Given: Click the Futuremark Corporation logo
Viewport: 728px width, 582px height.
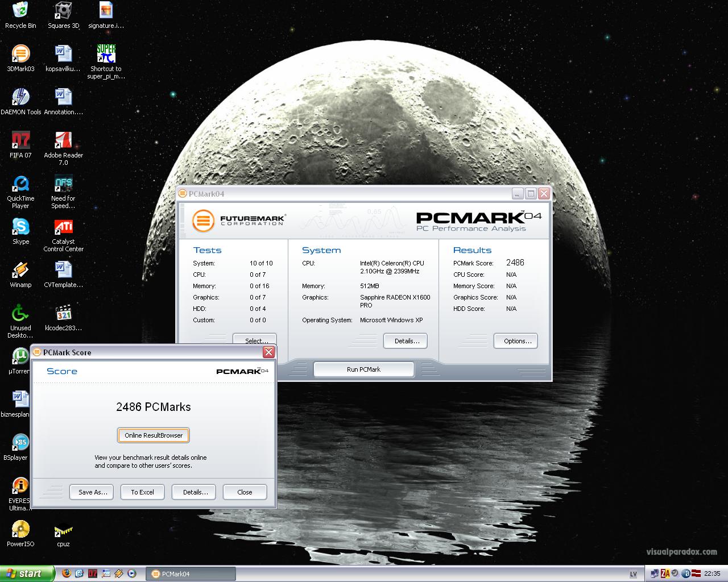Looking at the screenshot, I should (239, 221).
